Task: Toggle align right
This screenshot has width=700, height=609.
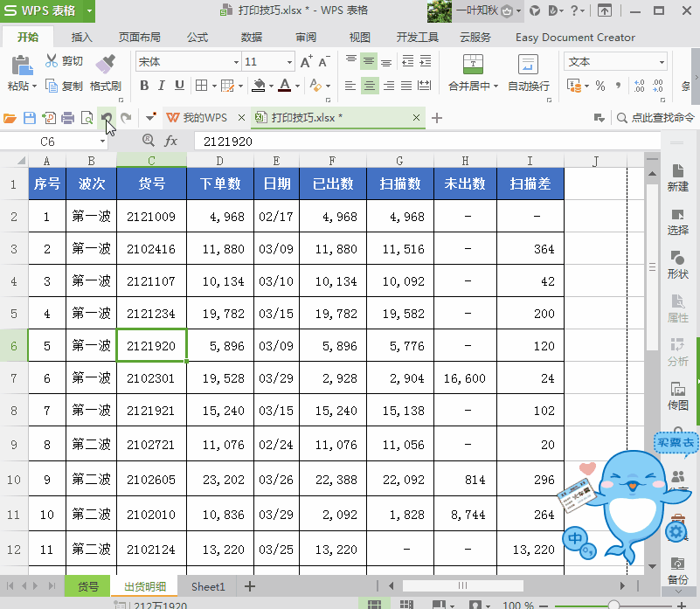Action: point(389,86)
